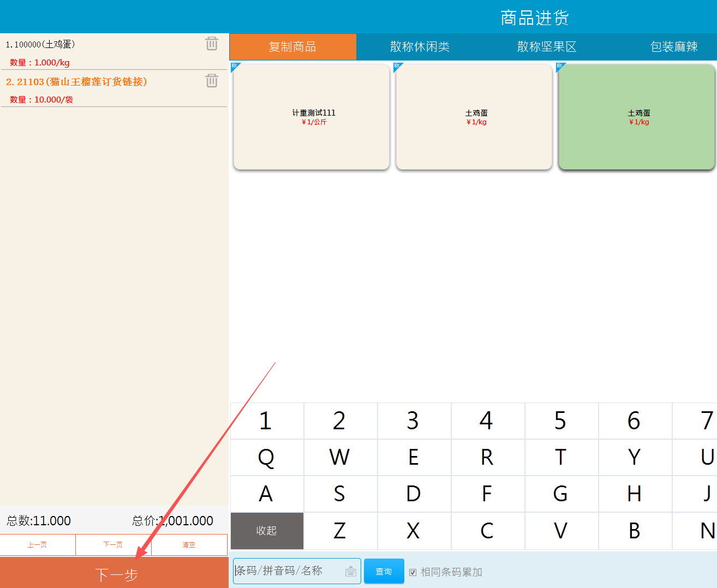Delete the 土鸡蛋 item with trash icon
This screenshot has width=717, height=588.
[212, 44]
